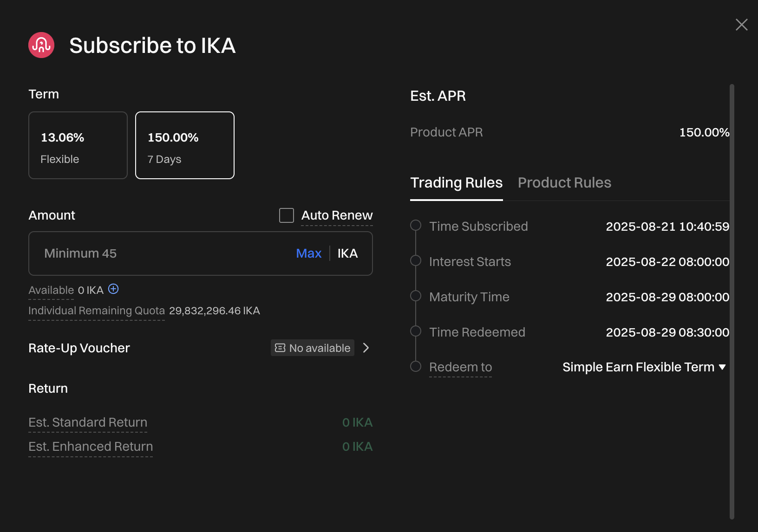This screenshot has width=758, height=532.
Task: Click the Maturity Time timeline marker
Action: 416,296
